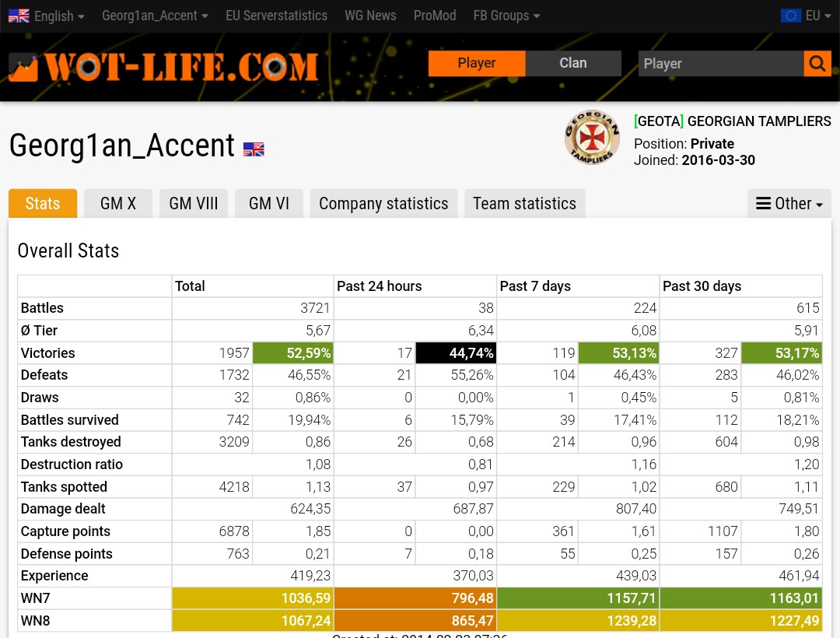Viewport: 840px width, 638px height.
Task: Click the Draws row label
Action: 40,398
